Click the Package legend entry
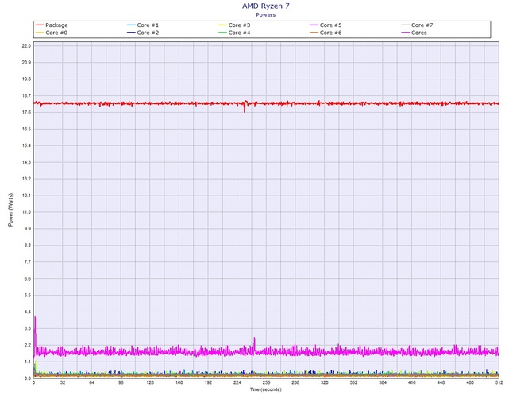 [x=52, y=25]
